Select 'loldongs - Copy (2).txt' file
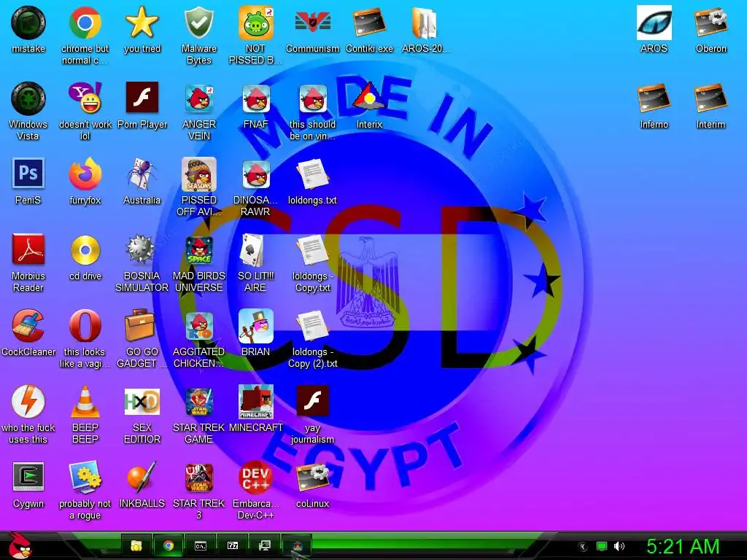 (312, 326)
